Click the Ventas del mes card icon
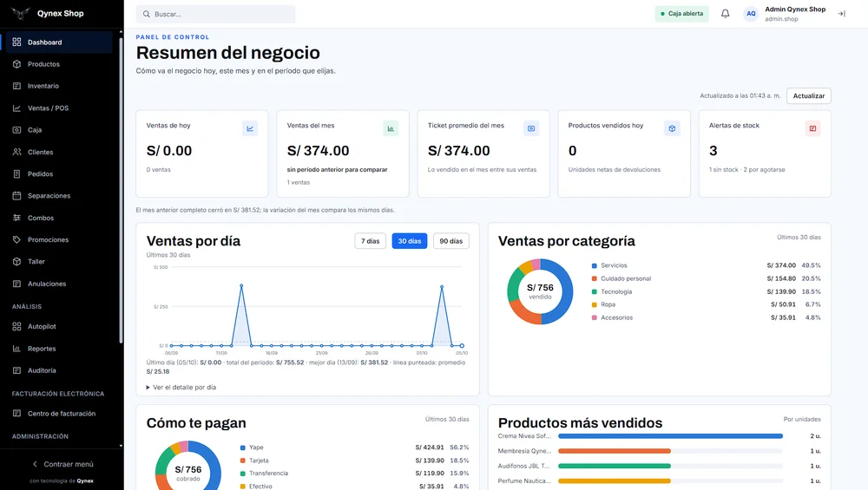Image resolution: width=868 pixels, height=490 pixels. [x=391, y=128]
